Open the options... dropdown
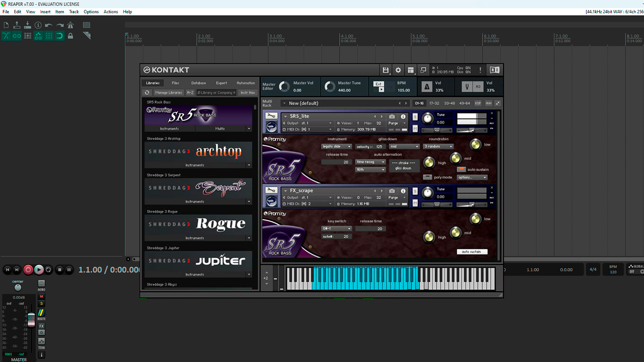 click(472, 177)
